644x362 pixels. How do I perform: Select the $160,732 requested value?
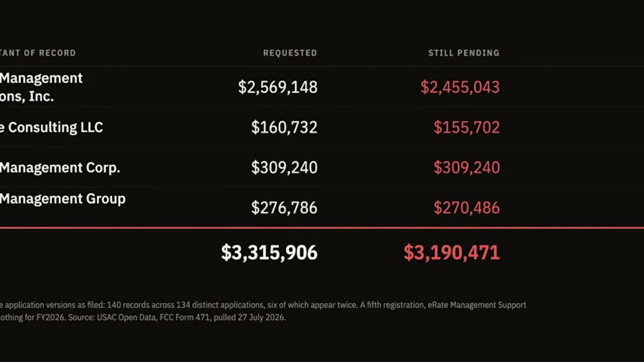(x=284, y=127)
